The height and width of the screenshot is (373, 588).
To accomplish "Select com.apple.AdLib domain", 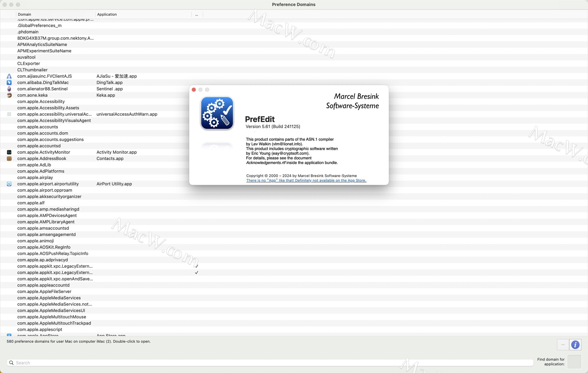I will (x=34, y=165).
